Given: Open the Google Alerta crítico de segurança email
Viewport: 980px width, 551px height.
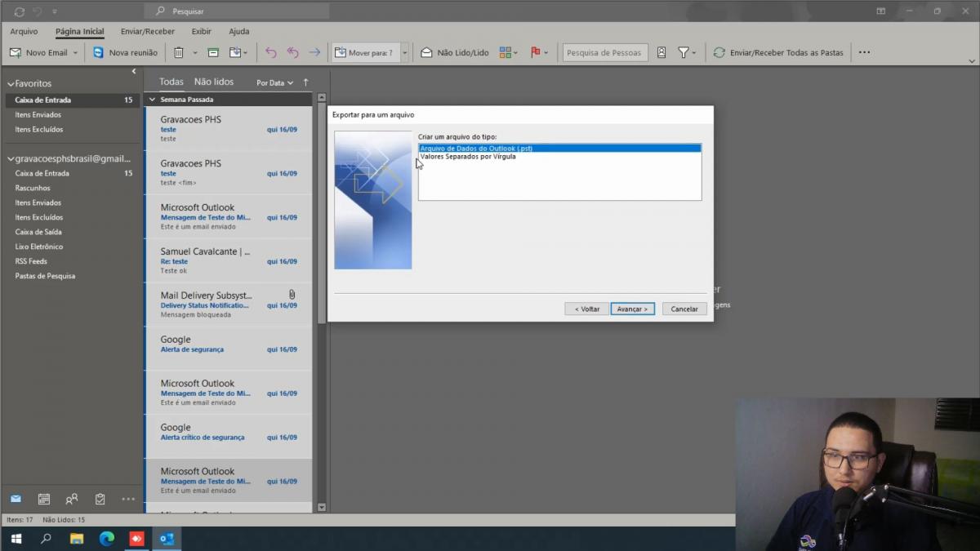Looking at the screenshot, I should [x=228, y=437].
